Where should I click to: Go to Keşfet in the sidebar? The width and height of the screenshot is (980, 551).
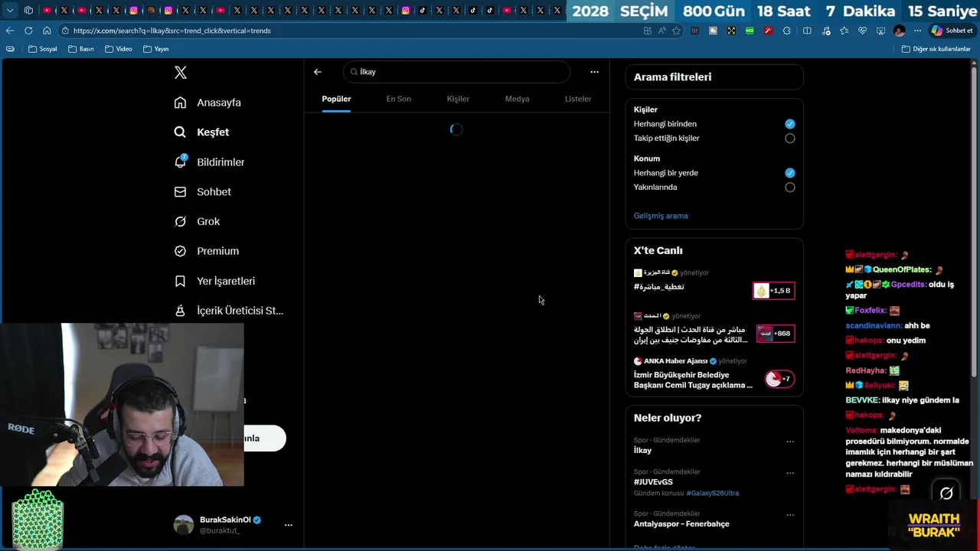(x=201, y=132)
